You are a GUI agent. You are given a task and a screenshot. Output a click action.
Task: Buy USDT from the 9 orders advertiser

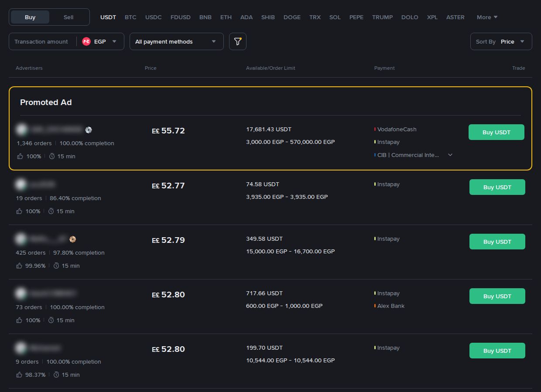(x=497, y=351)
